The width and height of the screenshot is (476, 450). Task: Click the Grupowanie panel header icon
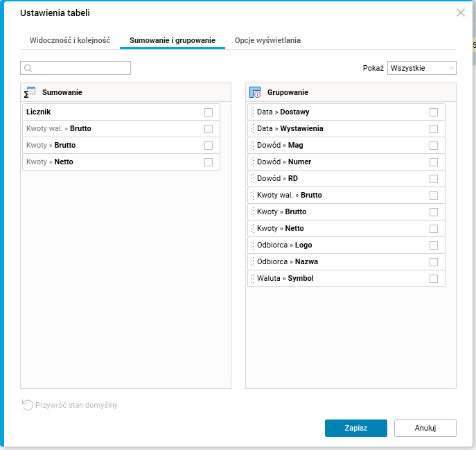[255, 92]
